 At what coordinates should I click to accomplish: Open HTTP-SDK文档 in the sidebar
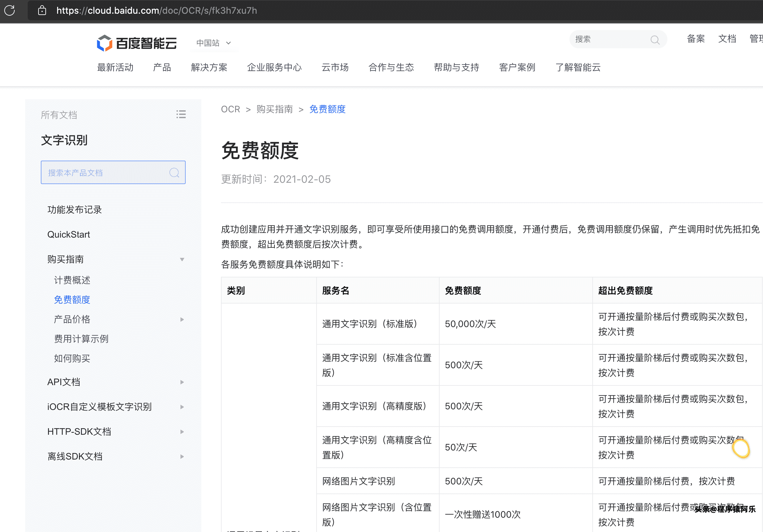(79, 432)
